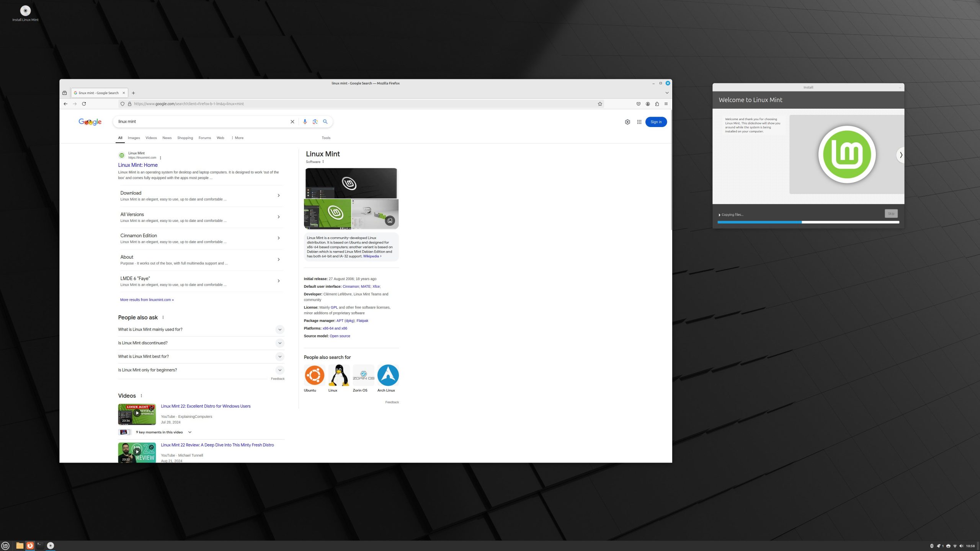Open the 'Open source' source model link

coord(340,336)
